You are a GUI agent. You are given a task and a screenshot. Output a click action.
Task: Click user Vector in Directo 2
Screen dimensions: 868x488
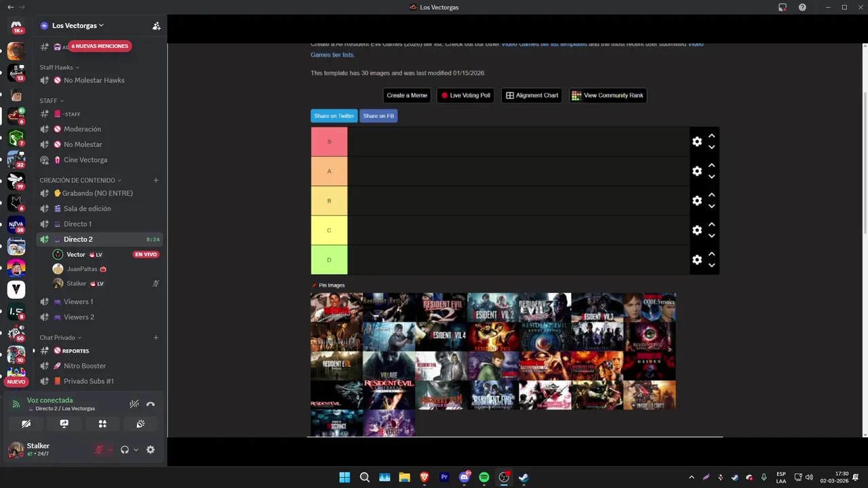[x=76, y=255]
